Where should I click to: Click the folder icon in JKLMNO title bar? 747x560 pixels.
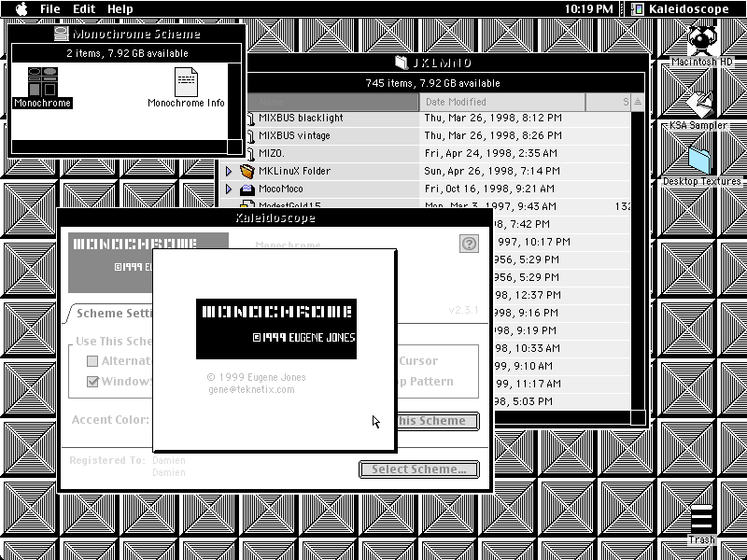point(402,63)
